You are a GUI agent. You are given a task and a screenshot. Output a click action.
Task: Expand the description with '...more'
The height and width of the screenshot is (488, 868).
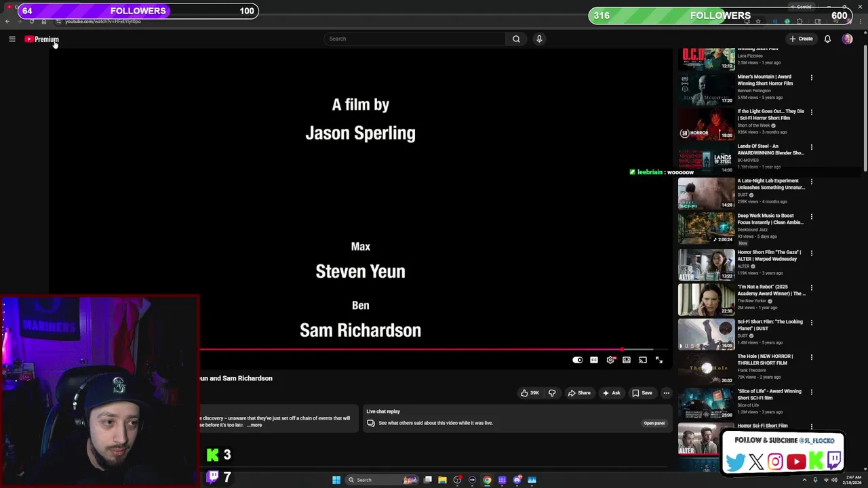pyautogui.click(x=254, y=425)
